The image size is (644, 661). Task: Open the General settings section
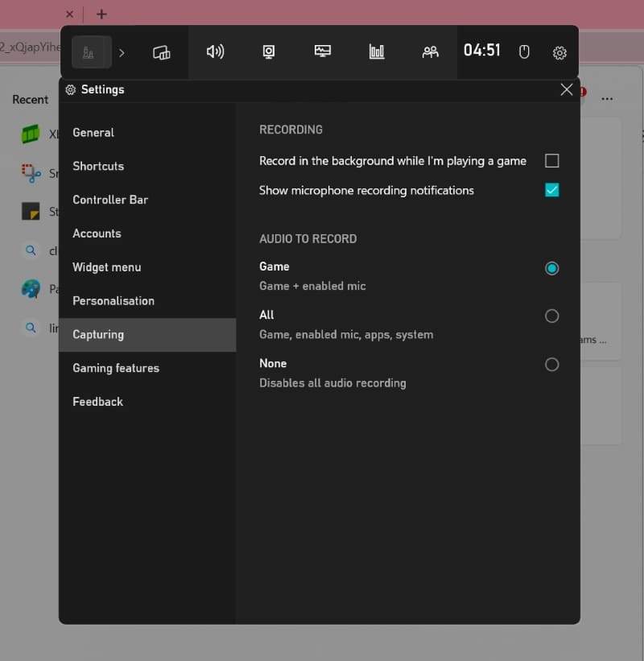[93, 133]
